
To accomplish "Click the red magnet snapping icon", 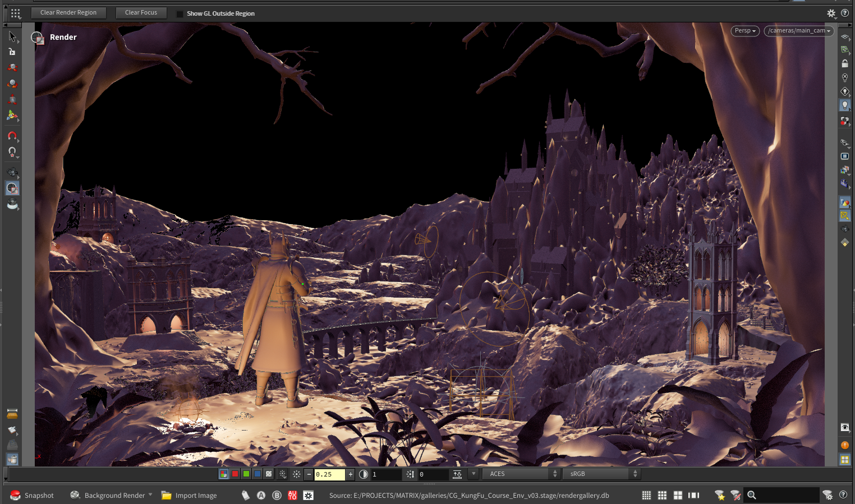I will tap(12, 136).
